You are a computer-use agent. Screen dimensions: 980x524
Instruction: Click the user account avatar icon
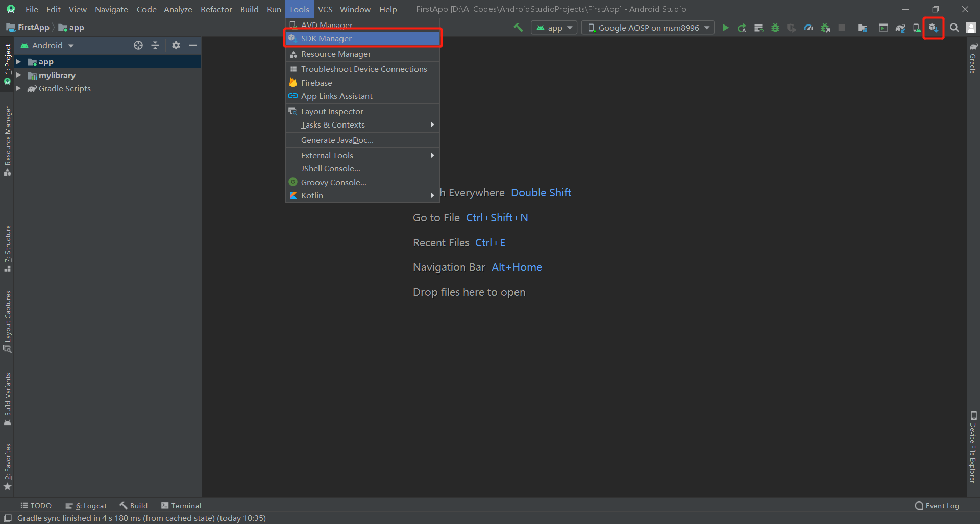(x=971, y=28)
